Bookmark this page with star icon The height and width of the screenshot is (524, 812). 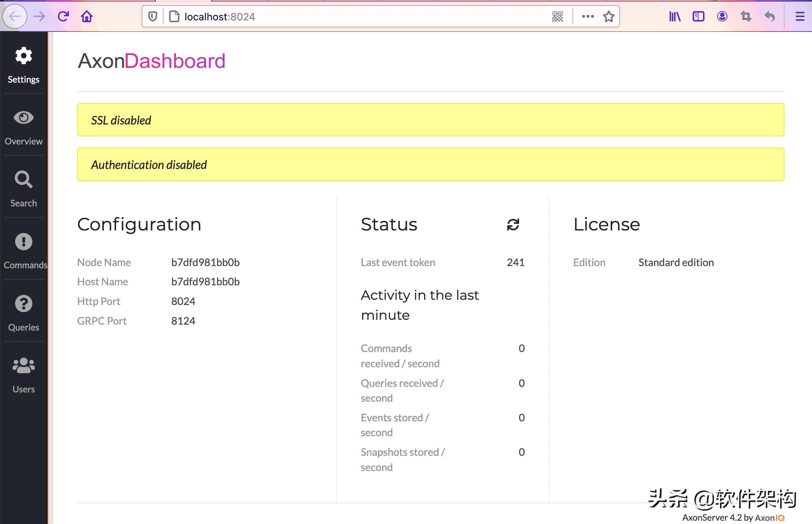click(x=608, y=16)
